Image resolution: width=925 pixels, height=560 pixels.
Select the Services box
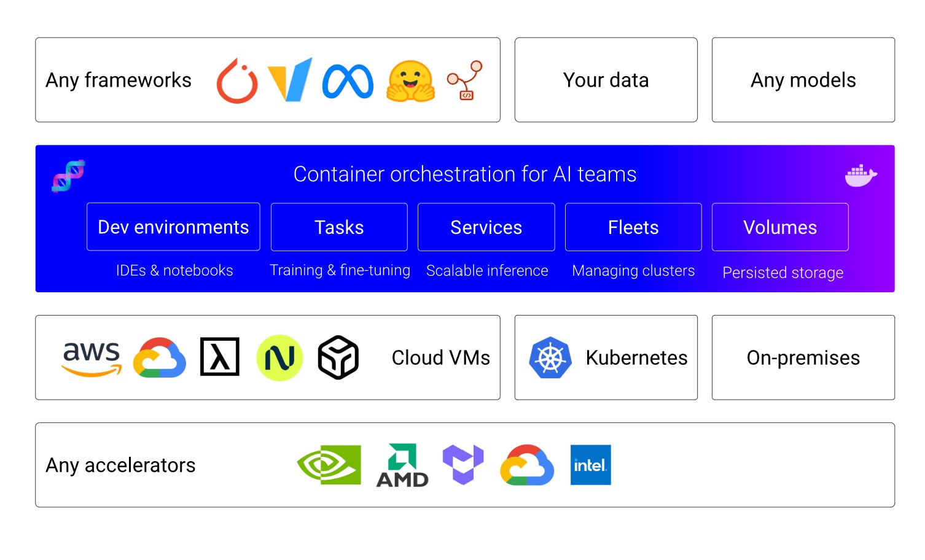tap(486, 227)
